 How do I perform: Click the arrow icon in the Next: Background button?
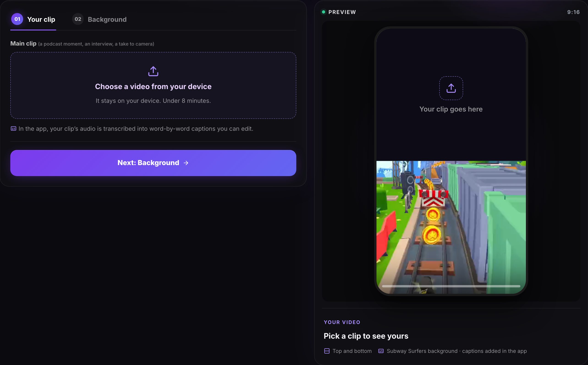click(186, 163)
